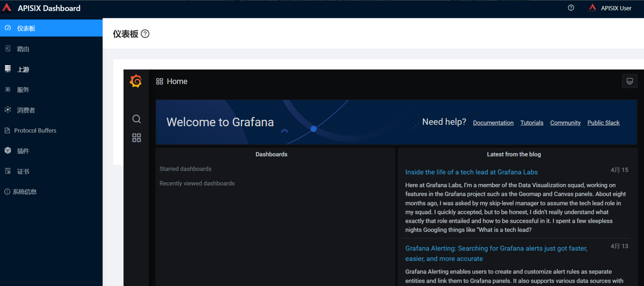Open the Public Slack link

(603, 123)
